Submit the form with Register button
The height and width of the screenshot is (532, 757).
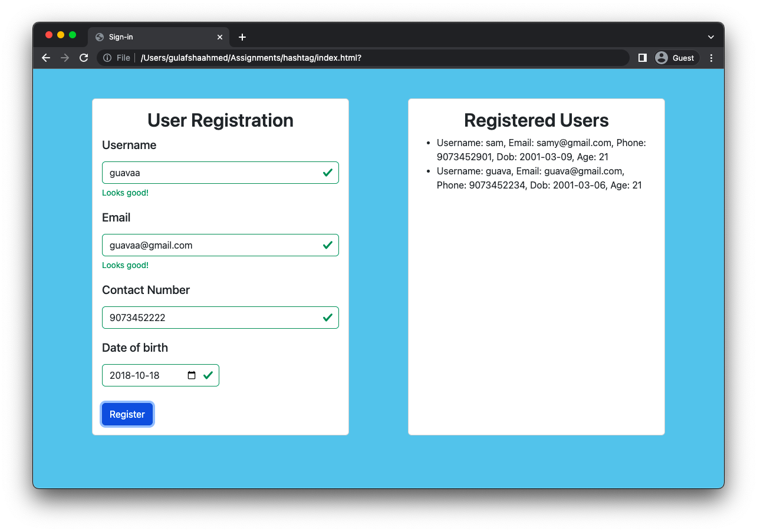[127, 414]
